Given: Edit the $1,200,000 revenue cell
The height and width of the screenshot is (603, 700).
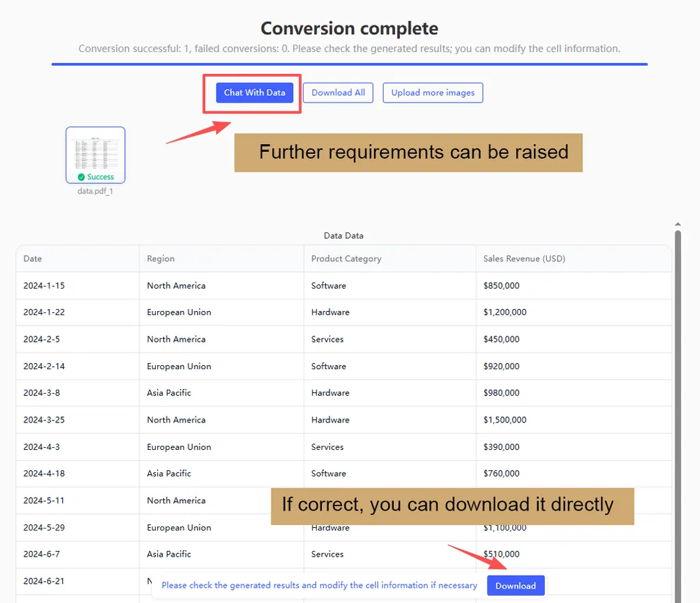Looking at the screenshot, I should pos(504,312).
